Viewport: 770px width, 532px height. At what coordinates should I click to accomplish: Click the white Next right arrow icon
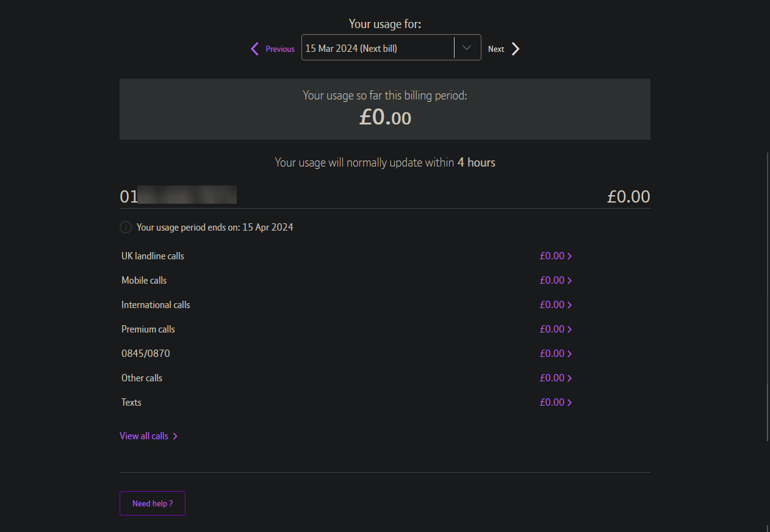tap(516, 49)
